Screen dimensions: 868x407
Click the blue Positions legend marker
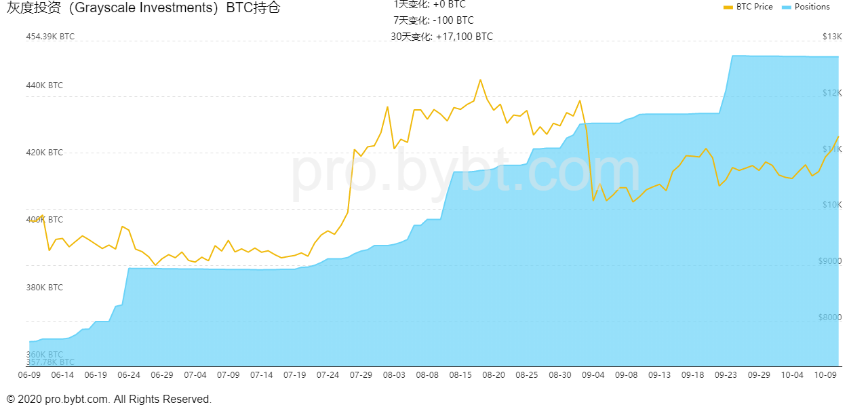click(x=787, y=7)
